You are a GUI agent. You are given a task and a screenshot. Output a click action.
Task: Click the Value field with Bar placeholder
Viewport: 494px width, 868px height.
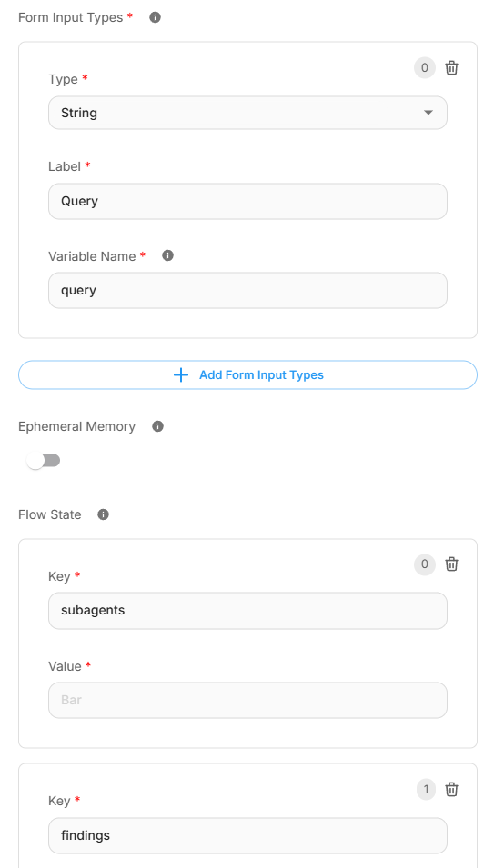247,700
